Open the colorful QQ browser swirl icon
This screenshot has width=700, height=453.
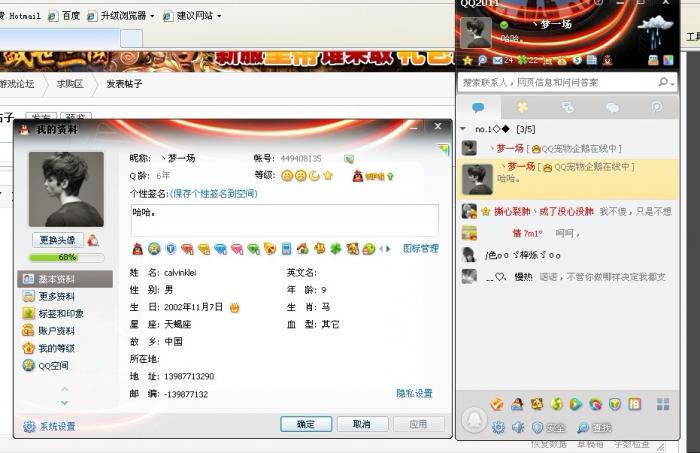tap(595, 404)
